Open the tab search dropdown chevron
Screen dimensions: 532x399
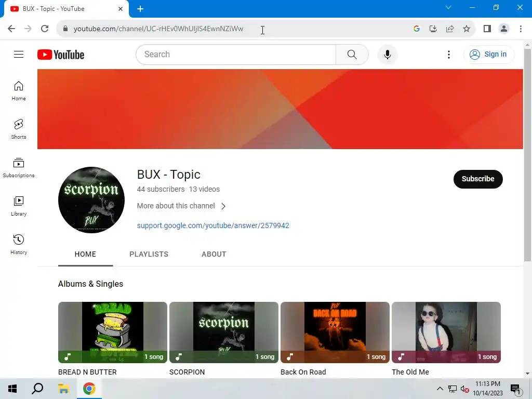click(448, 7)
